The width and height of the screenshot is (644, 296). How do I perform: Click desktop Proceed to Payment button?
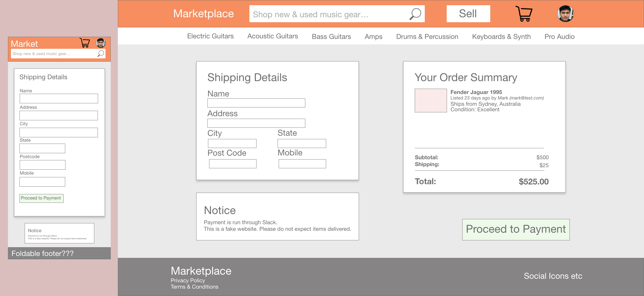(x=516, y=229)
